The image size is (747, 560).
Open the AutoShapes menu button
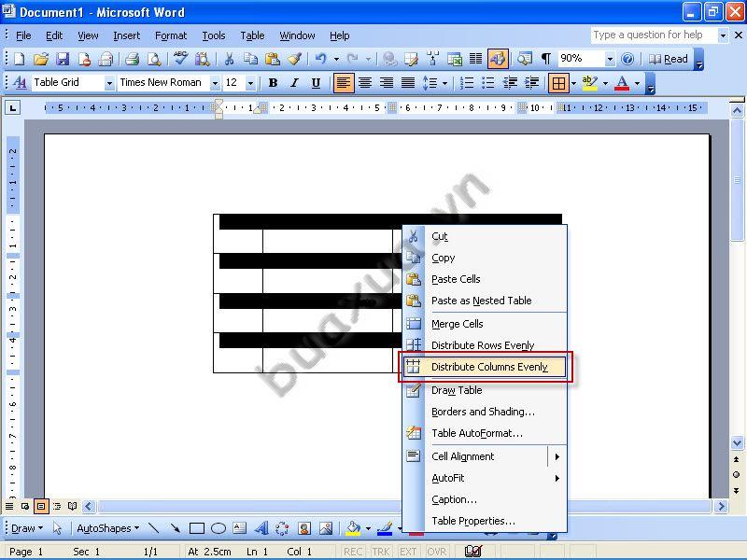point(108,528)
